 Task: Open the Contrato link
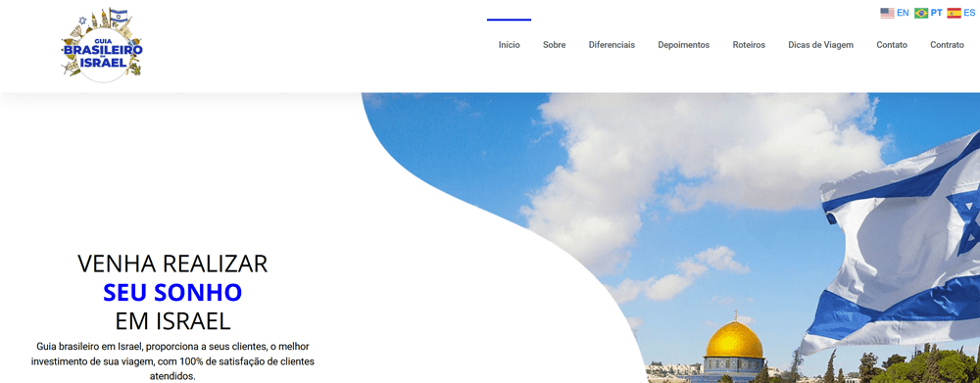coord(947,45)
